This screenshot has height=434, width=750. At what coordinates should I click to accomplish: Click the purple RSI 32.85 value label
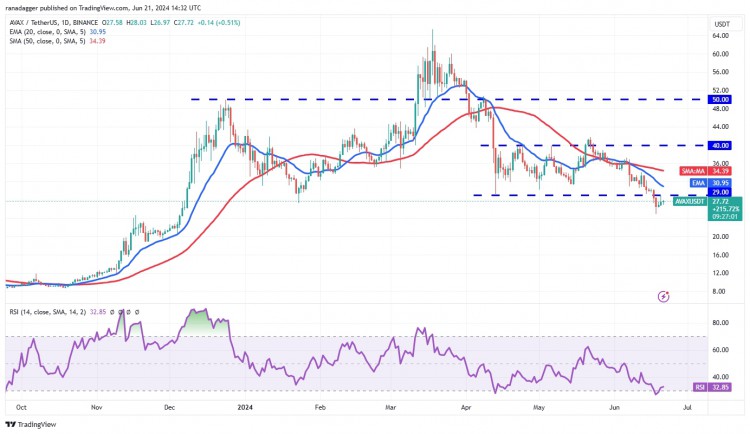coord(712,387)
